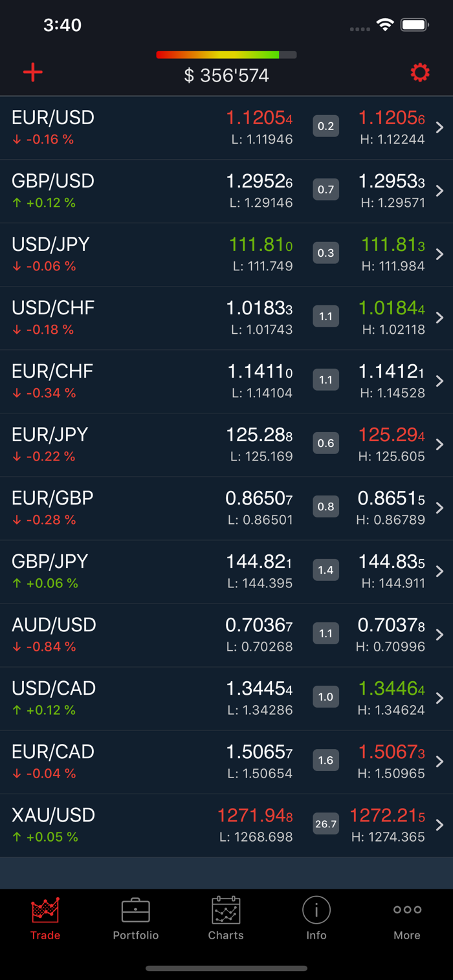Expand USD/JPY row chevron arrow
Viewport: 453px width, 980px height.
click(x=440, y=254)
